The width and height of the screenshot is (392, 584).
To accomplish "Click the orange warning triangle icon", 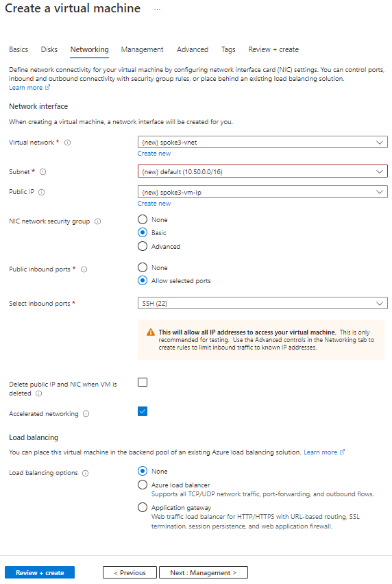I will tap(150, 332).
